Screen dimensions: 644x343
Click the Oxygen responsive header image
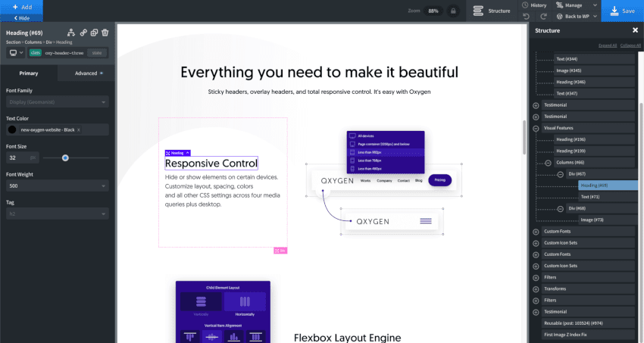384,183
